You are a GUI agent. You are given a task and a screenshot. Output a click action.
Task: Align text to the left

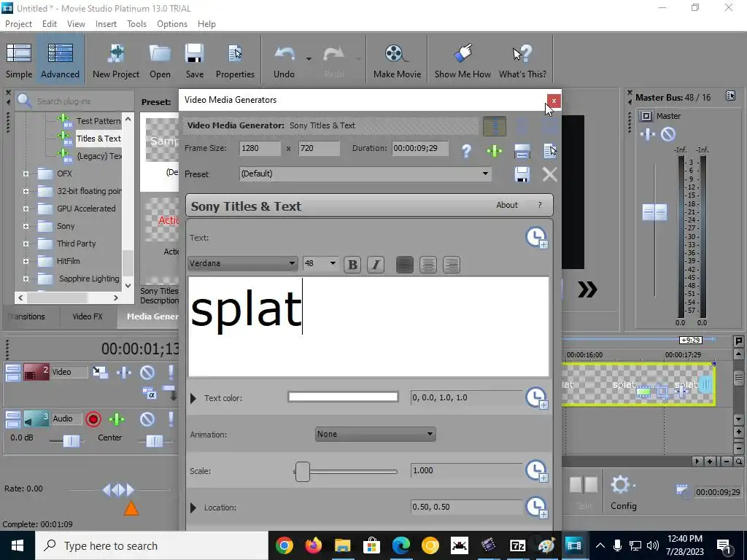(x=404, y=265)
